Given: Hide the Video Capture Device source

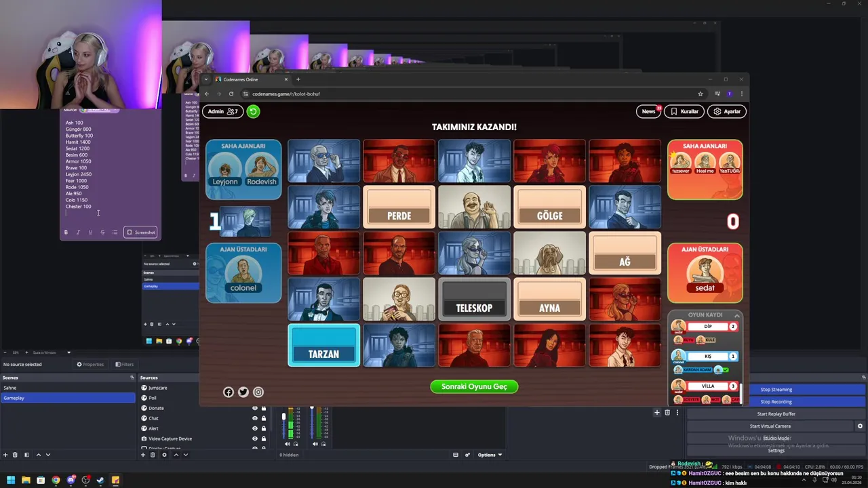Looking at the screenshot, I should 255,439.
